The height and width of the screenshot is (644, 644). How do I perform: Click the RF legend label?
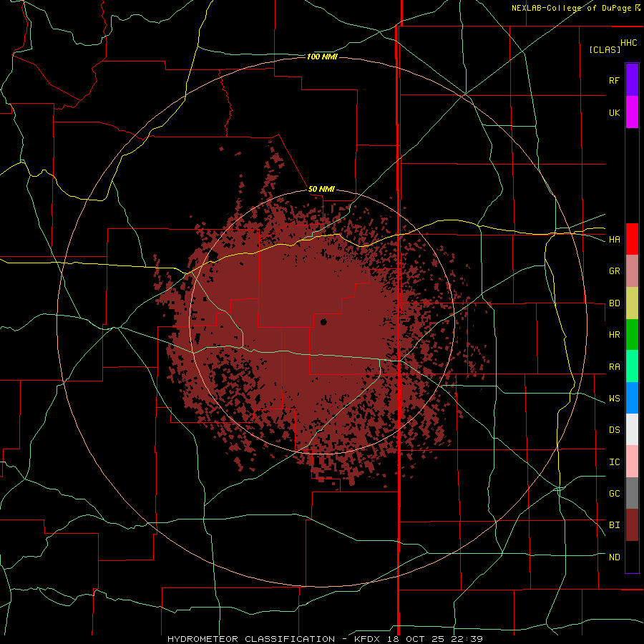point(614,80)
